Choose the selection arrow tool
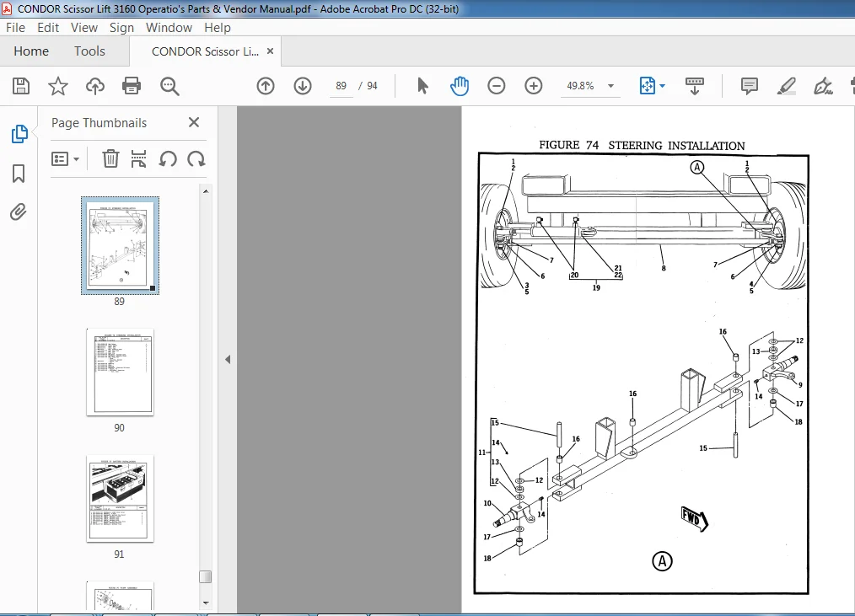 coord(422,86)
